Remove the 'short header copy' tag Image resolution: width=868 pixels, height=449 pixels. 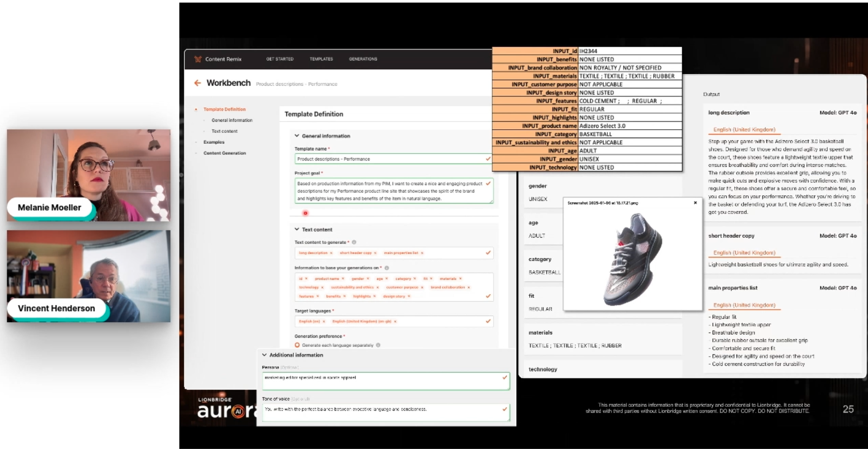[375, 253]
